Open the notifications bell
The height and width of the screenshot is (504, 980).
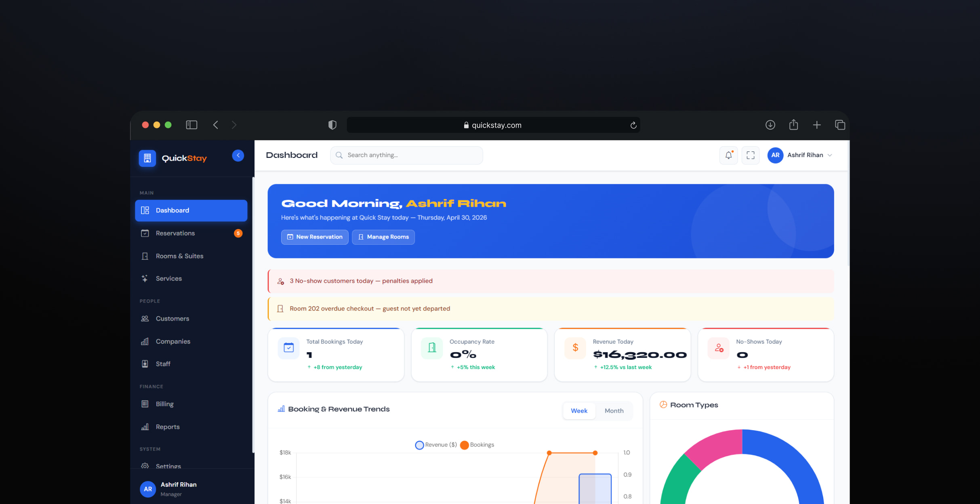tap(729, 155)
